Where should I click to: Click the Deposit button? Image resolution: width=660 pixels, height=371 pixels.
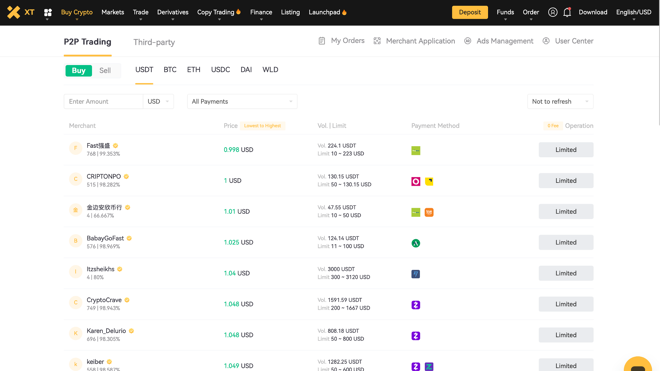(x=470, y=12)
